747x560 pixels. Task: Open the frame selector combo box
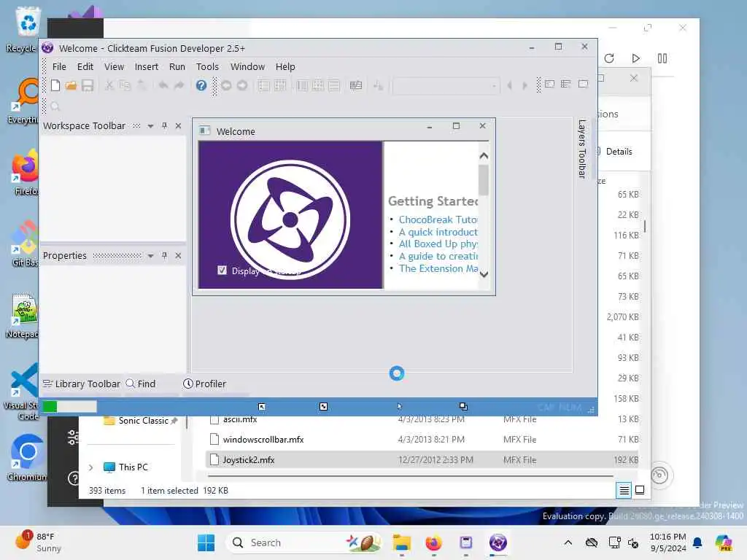446,86
